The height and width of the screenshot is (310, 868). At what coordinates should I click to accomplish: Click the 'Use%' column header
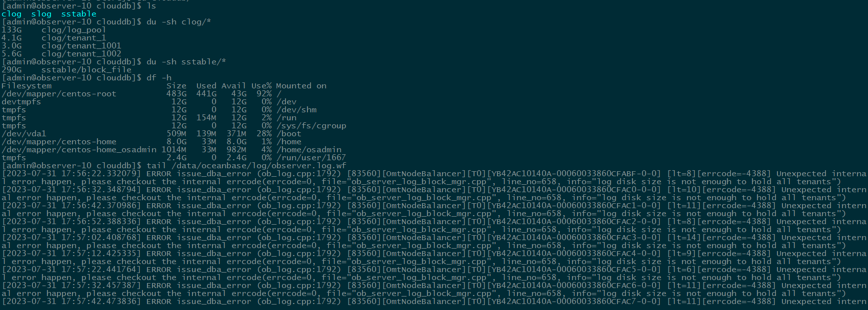pyautogui.click(x=261, y=86)
